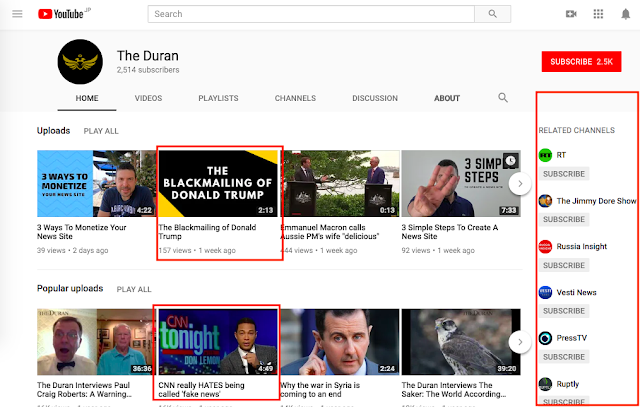Switch to the HOME tab

coord(87,98)
